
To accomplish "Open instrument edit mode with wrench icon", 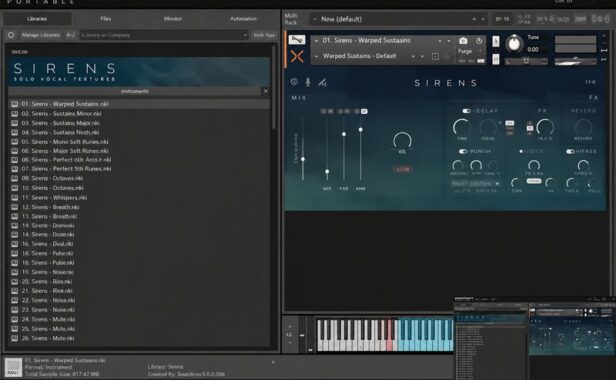I will (x=297, y=40).
